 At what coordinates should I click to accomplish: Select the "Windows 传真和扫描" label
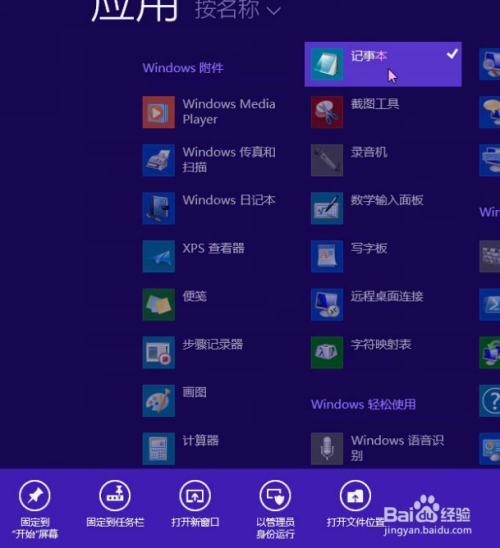pyautogui.click(x=229, y=159)
